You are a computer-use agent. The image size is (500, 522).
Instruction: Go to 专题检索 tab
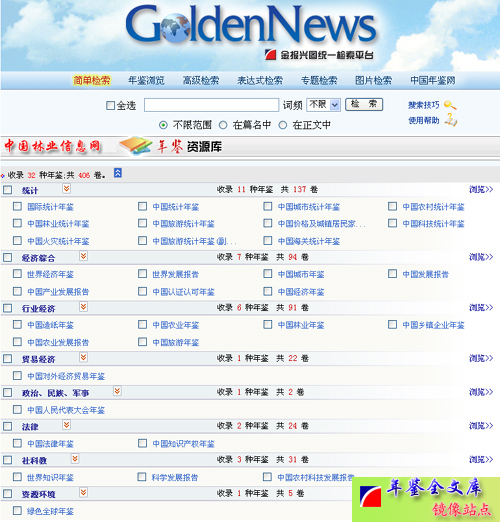pos(319,80)
